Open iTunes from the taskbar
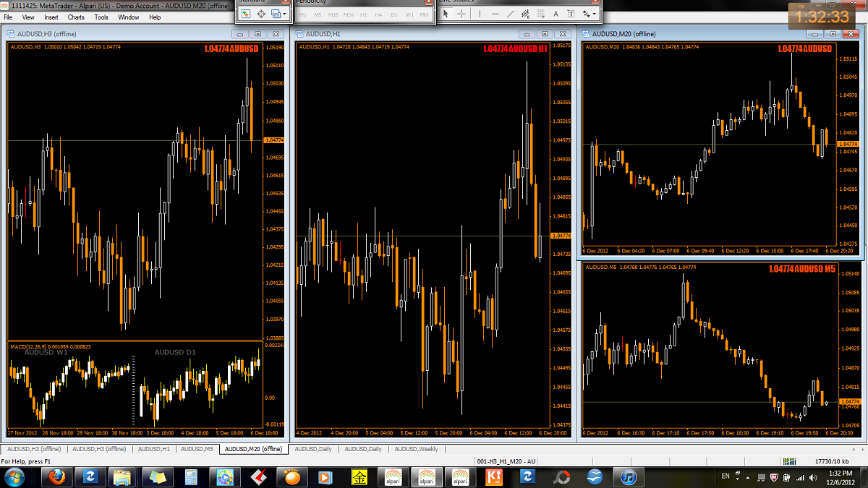868x488 pixels. point(629,476)
